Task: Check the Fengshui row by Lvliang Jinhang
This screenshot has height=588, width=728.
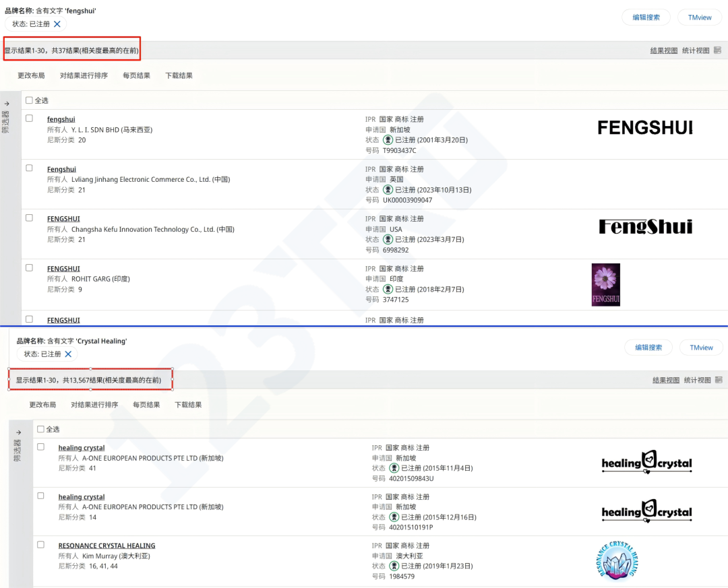Action: point(29,168)
